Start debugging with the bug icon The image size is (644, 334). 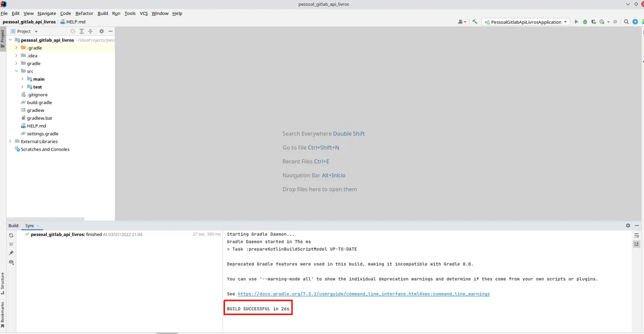coord(585,22)
